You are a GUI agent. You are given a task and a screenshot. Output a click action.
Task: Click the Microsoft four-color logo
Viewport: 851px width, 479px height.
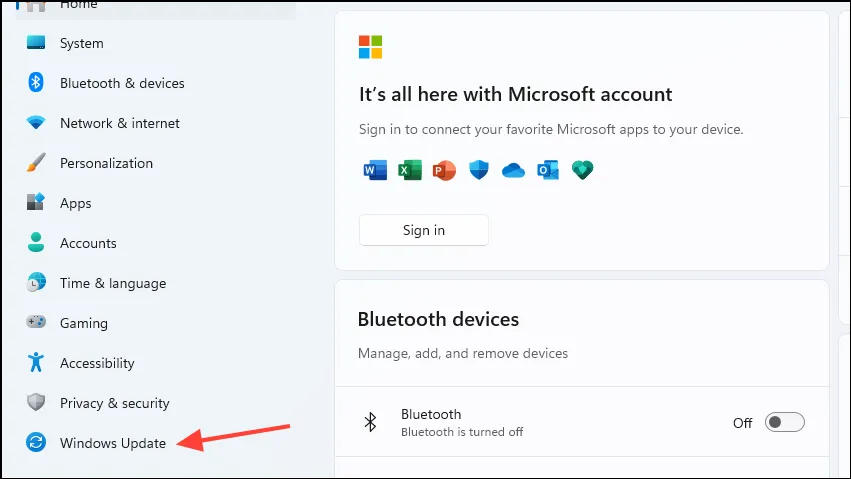[370, 47]
